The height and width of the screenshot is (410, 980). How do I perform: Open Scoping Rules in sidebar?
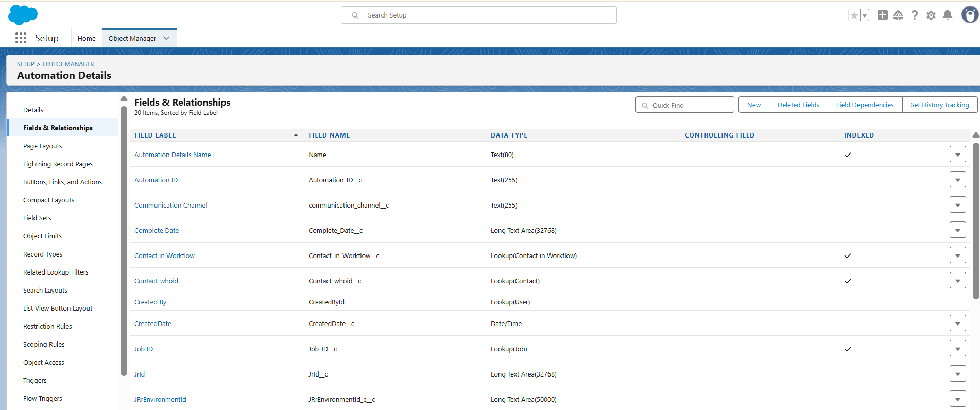coord(44,344)
